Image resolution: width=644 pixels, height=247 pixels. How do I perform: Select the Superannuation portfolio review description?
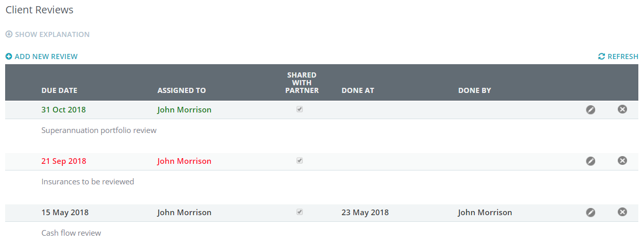(x=99, y=130)
